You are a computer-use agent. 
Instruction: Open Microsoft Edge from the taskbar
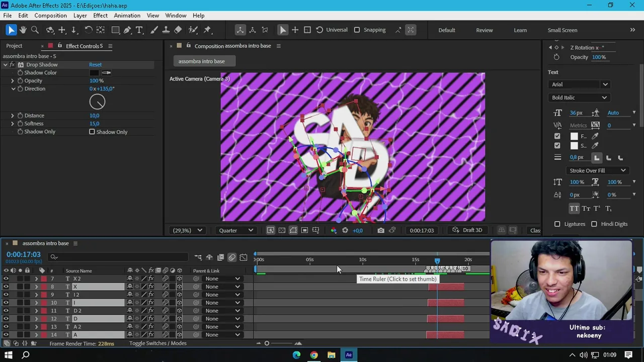[296, 355]
